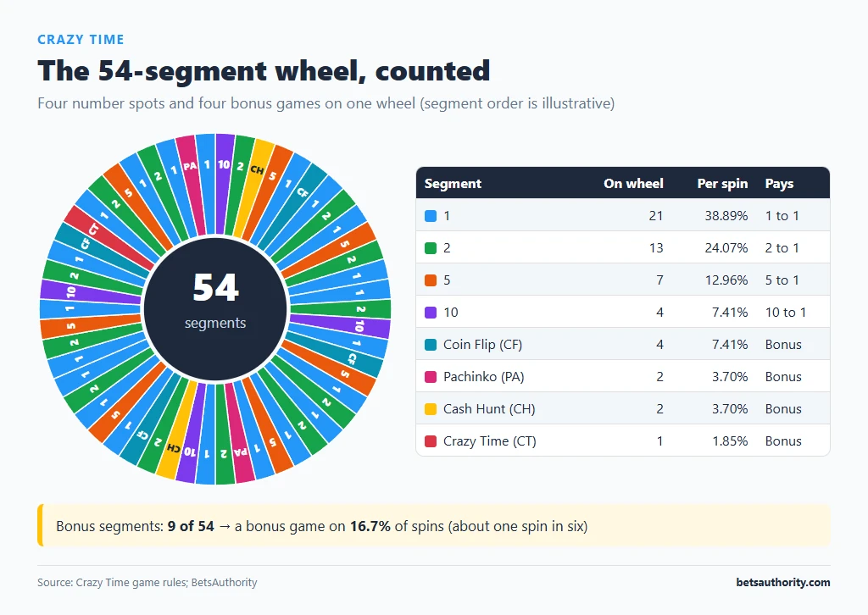Click the teal Coin Flip swatch
Image resolution: width=868 pixels, height=615 pixels.
(x=430, y=345)
